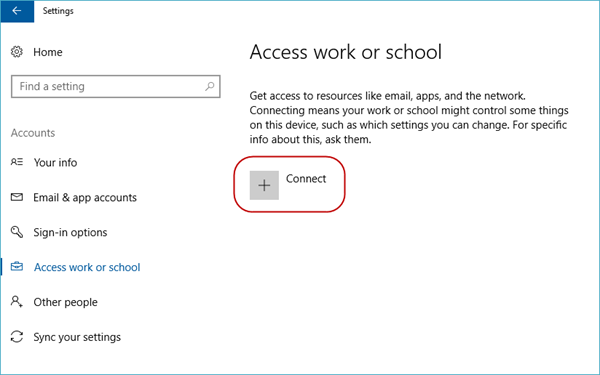
Task: Click the magnifier icon in the search box
Action: point(209,86)
